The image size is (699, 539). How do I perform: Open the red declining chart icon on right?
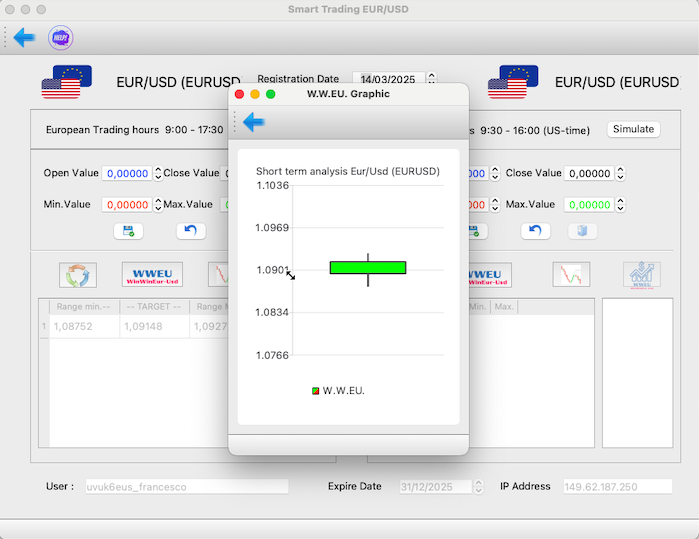[x=571, y=275]
